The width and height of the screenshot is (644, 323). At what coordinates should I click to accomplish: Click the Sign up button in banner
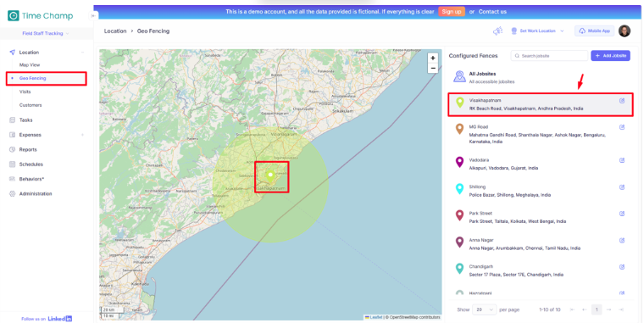pos(452,12)
